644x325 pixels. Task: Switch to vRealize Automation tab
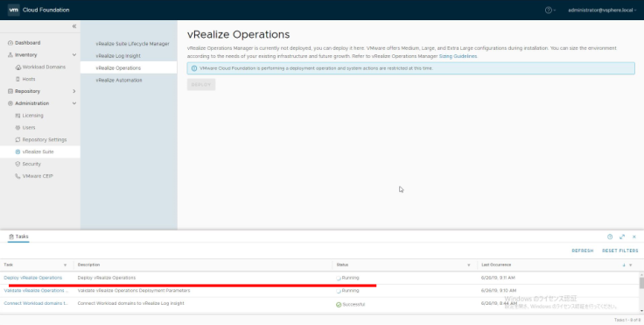pos(119,81)
